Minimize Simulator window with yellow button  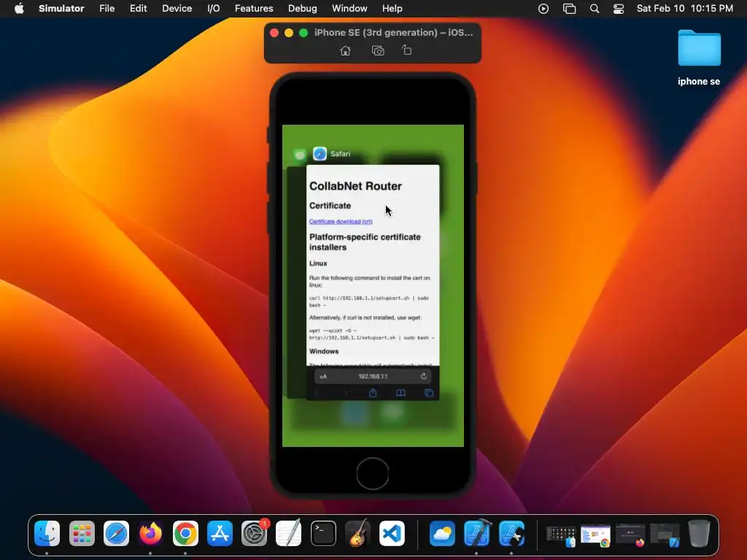[x=289, y=33]
